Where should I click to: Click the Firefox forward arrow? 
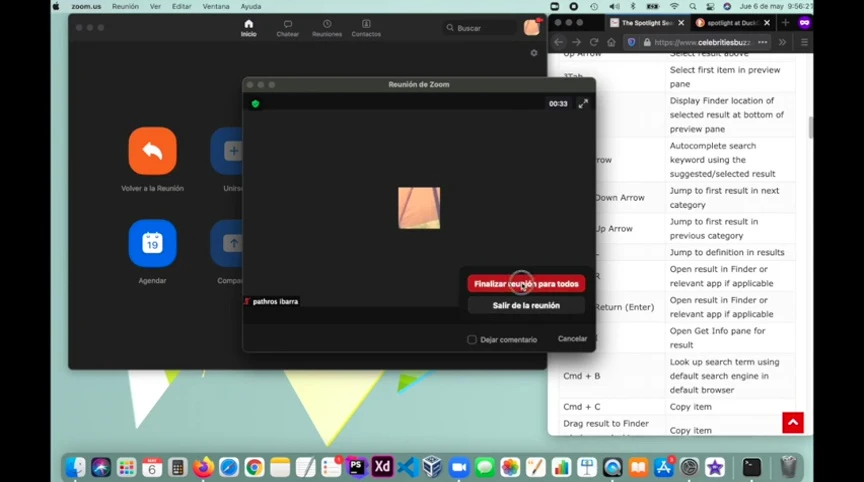pos(576,42)
